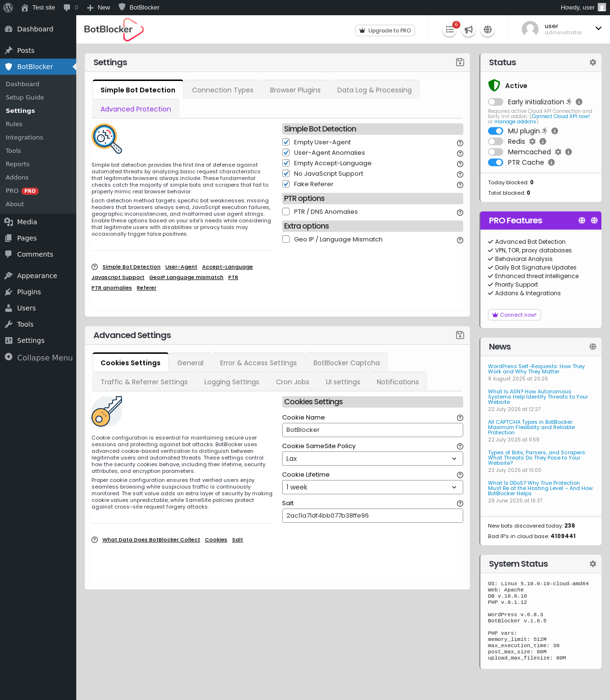Screen dimensions: 610x700
Task: Click help icon for No JavaScript Support
Action: (460, 174)
